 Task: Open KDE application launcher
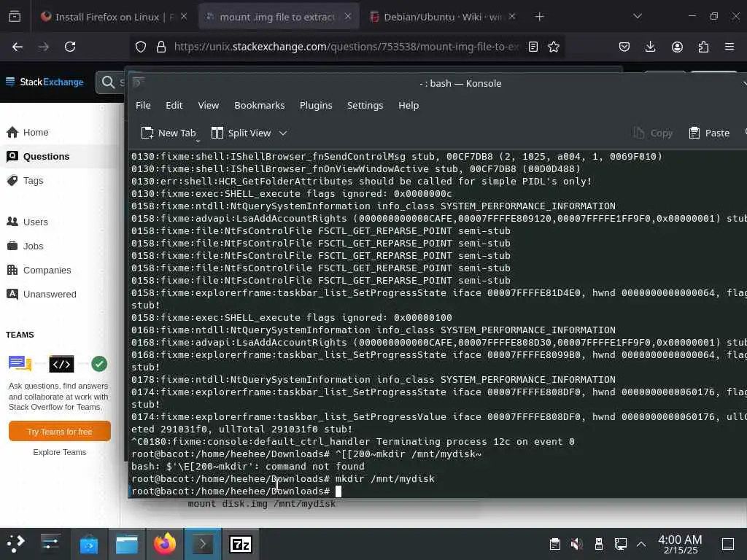15,543
